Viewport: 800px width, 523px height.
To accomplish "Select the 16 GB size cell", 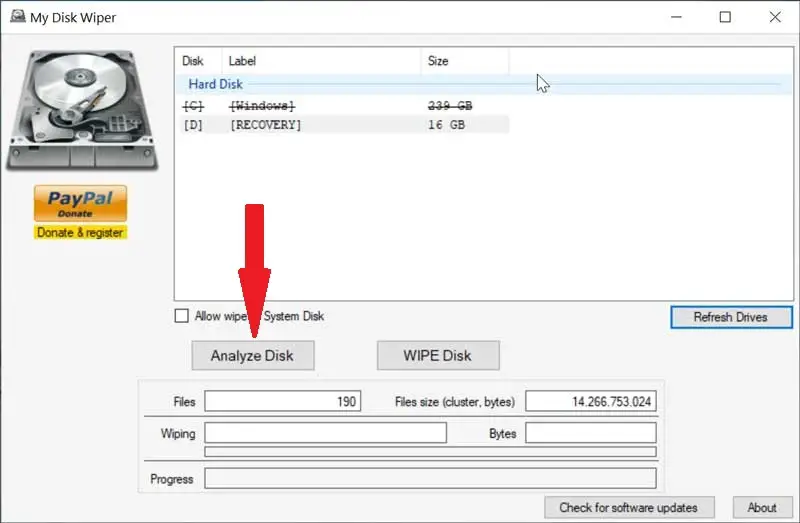I will click(446, 125).
